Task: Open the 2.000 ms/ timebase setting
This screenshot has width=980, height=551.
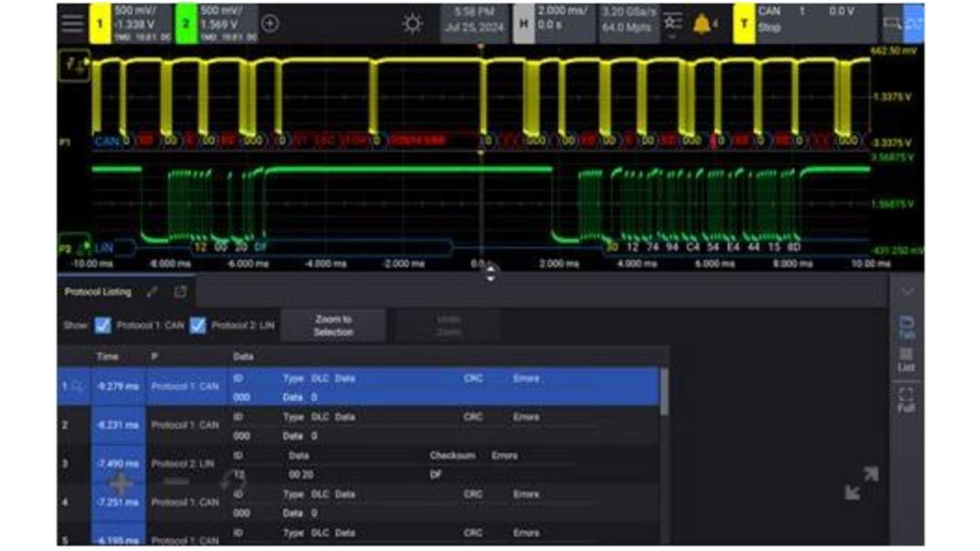Action: point(565,23)
